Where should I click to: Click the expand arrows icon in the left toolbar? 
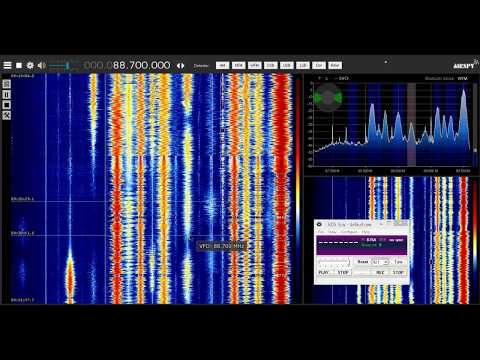click(x=6, y=115)
